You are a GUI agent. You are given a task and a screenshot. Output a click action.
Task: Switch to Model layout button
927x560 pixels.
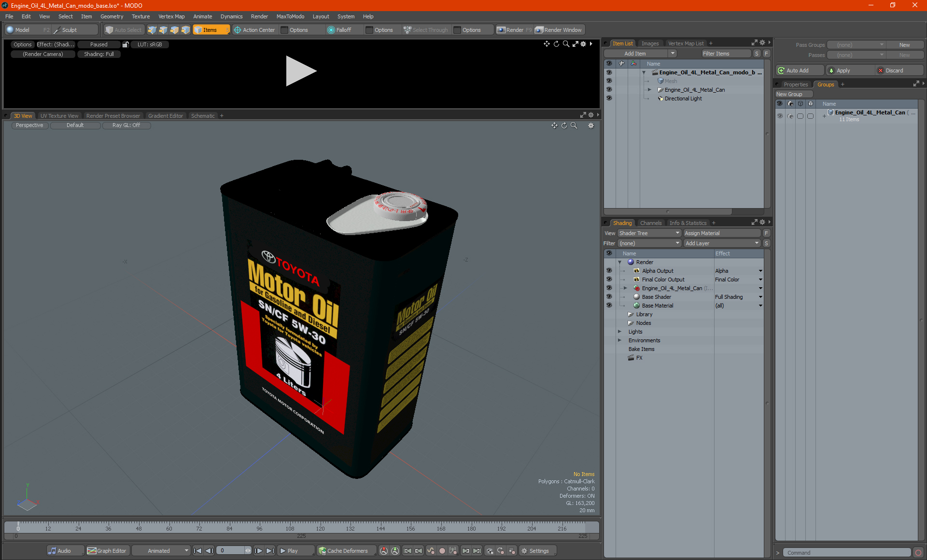pos(27,30)
